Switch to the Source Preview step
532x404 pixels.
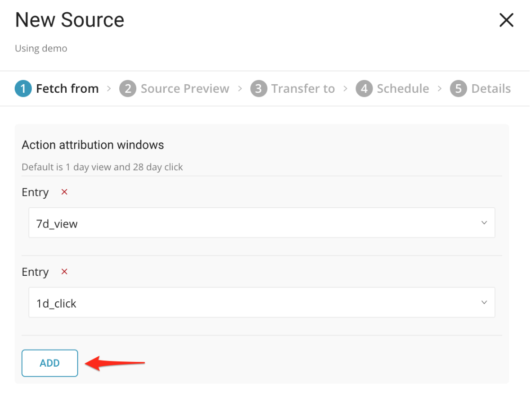click(185, 88)
